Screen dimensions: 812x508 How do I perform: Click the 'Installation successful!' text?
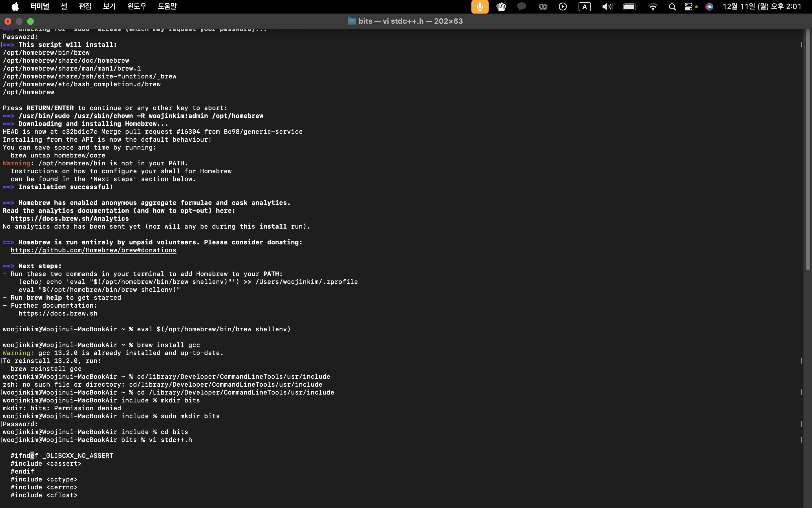point(65,187)
